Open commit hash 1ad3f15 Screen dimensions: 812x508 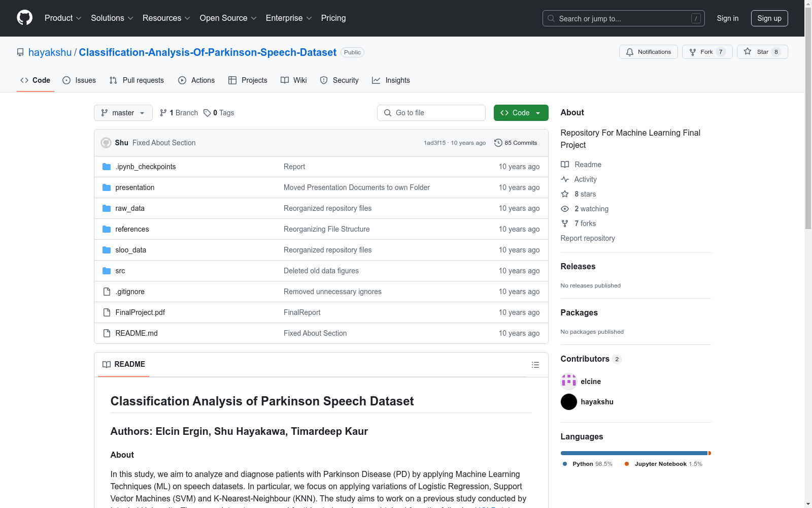pos(435,143)
